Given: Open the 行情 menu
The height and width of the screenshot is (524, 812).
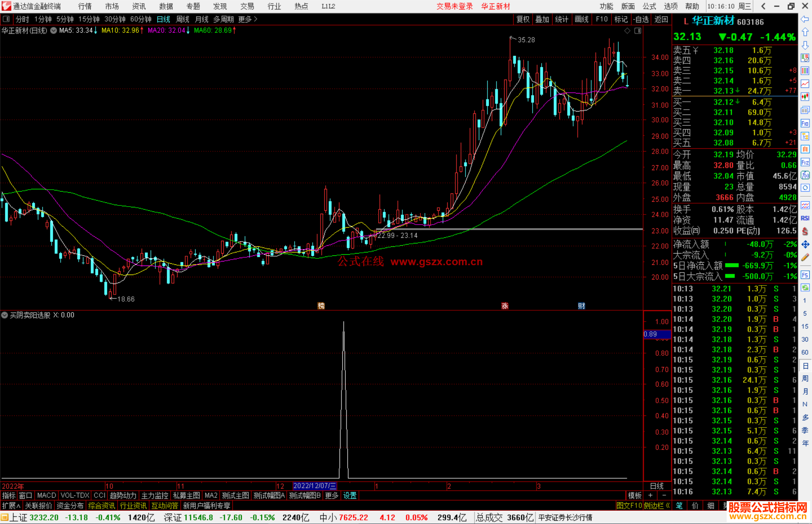Looking at the screenshot, I should click(85, 6).
